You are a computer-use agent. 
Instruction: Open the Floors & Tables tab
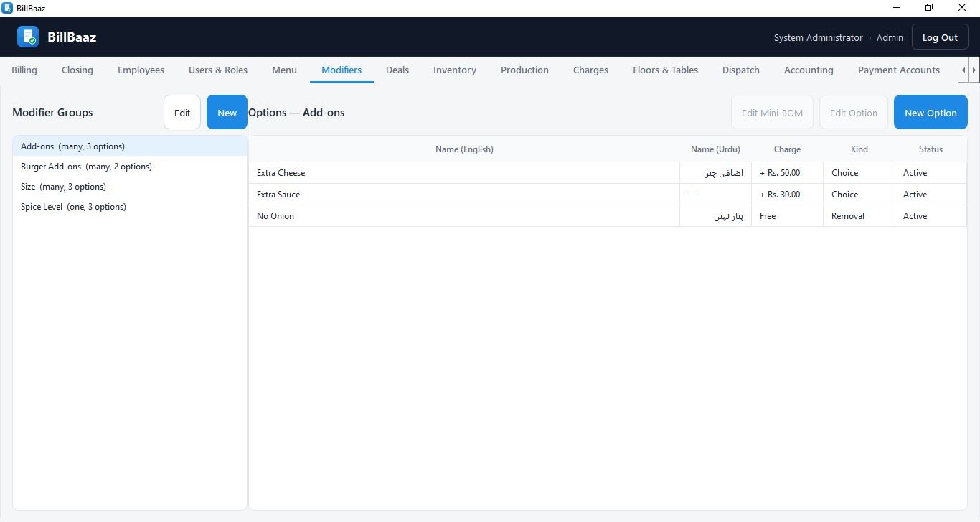(665, 70)
